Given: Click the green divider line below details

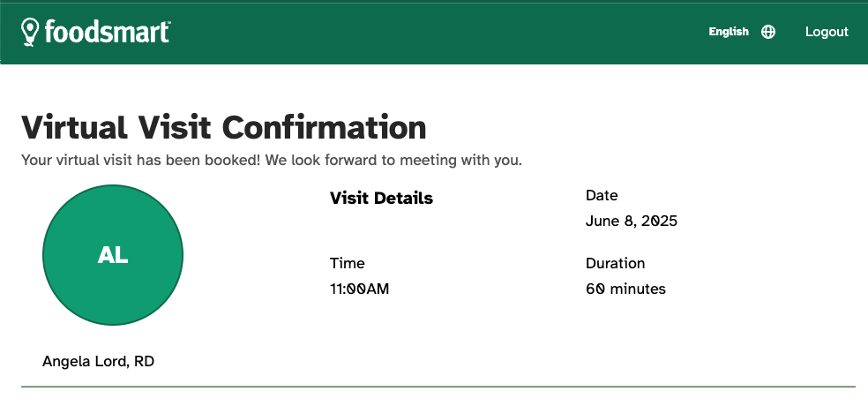Looking at the screenshot, I should click(x=438, y=387).
